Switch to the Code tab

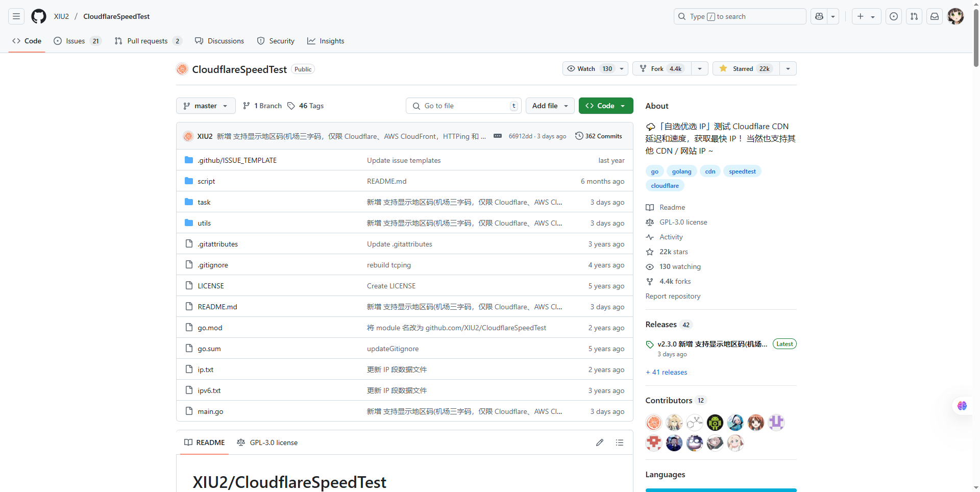click(27, 41)
